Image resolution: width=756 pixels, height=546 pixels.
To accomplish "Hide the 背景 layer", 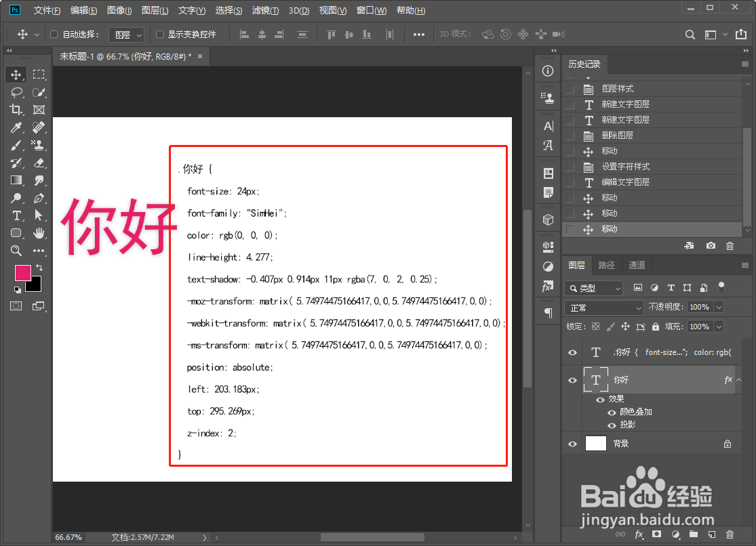I will tap(572, 444).
